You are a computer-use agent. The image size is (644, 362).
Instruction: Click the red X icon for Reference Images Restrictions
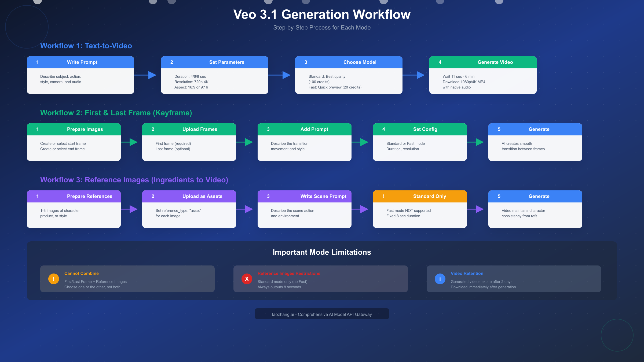coord(247,279)
